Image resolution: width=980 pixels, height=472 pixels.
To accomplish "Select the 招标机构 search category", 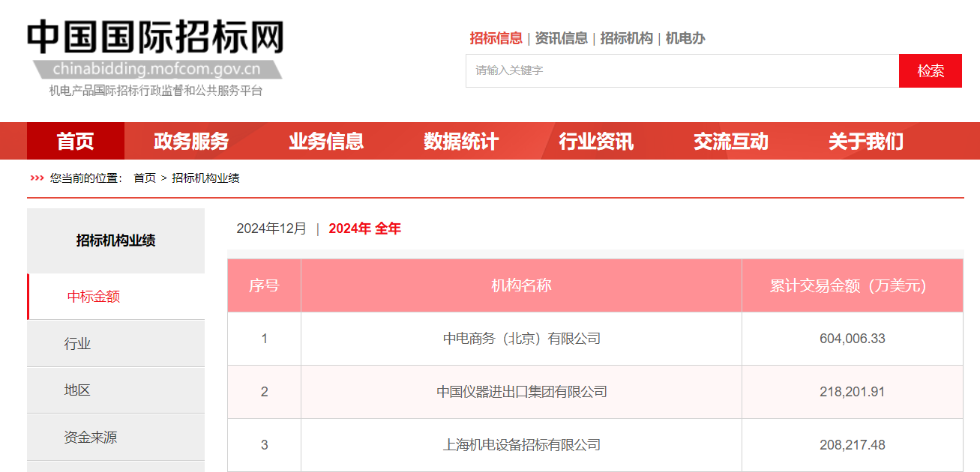I will click(x=626, y=38).
